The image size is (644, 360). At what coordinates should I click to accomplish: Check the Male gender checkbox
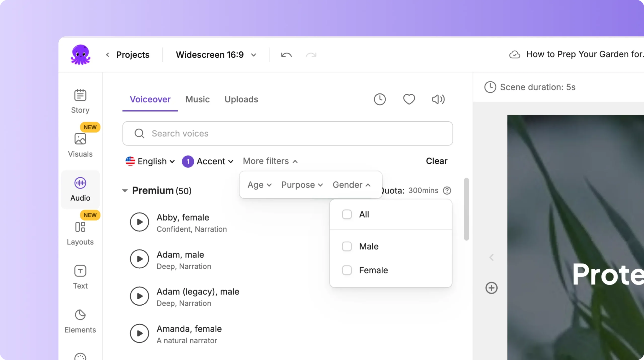pyautogui.click(x=347, y=246)
